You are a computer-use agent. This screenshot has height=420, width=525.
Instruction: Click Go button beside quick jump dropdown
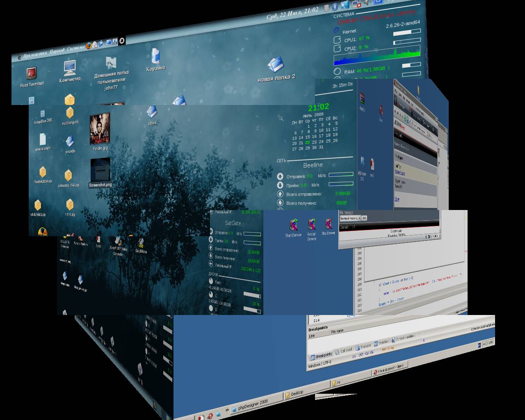[364, 218]
